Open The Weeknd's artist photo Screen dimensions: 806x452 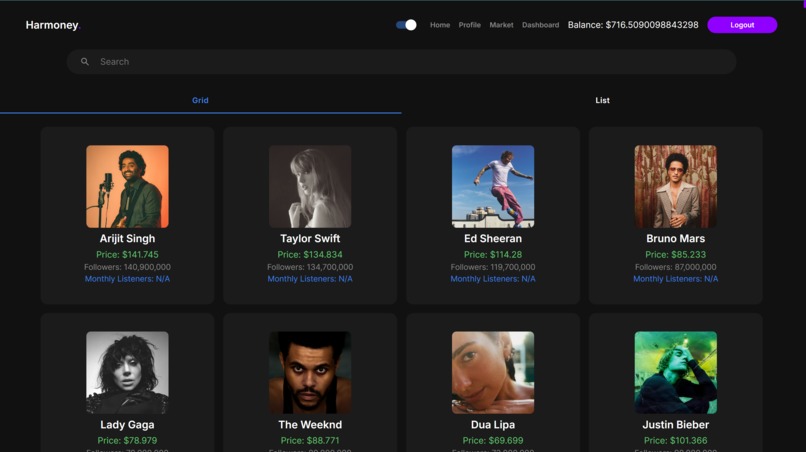(310, 372)
